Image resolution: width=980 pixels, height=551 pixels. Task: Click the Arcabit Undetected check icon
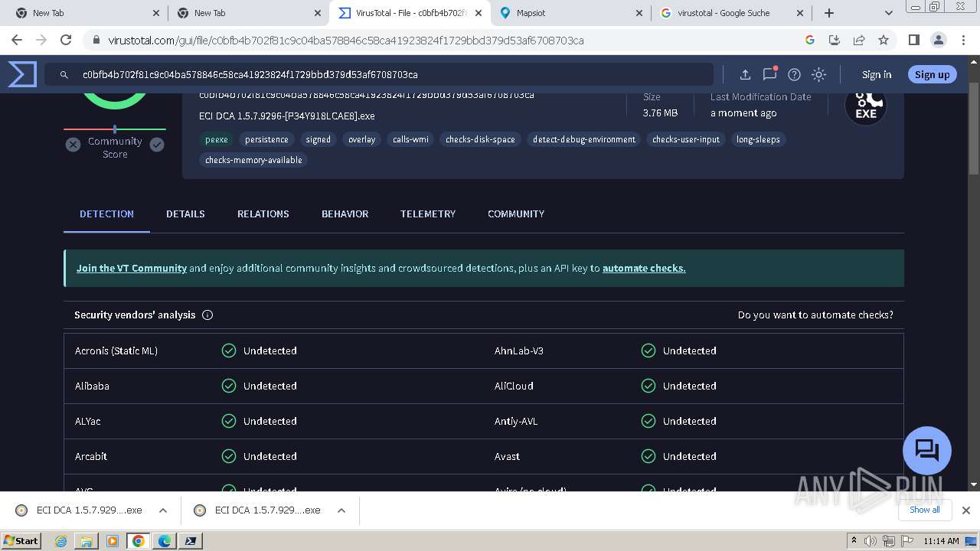pos(228,456)
